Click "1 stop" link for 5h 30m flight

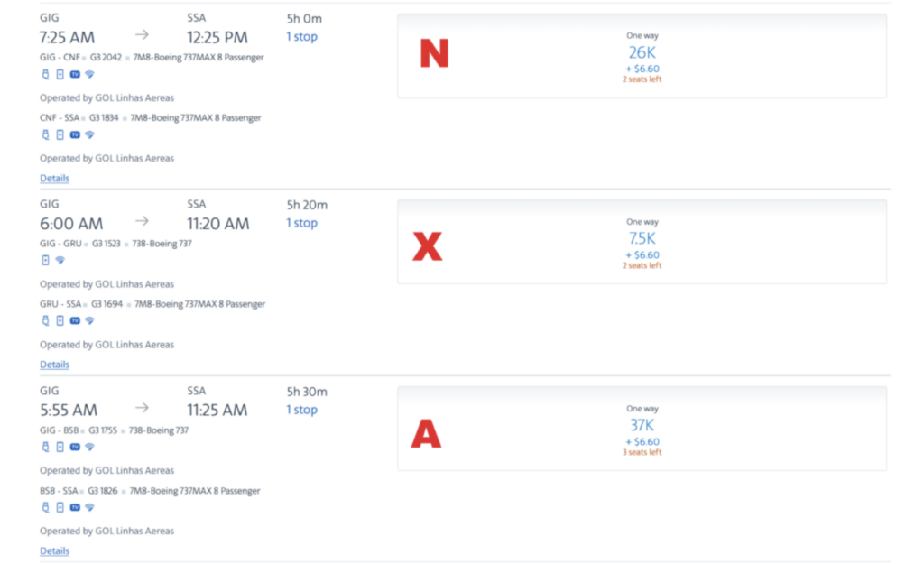click(301, 410)
